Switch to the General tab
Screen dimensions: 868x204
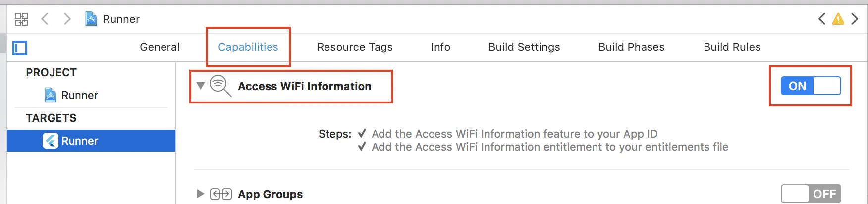160,47
